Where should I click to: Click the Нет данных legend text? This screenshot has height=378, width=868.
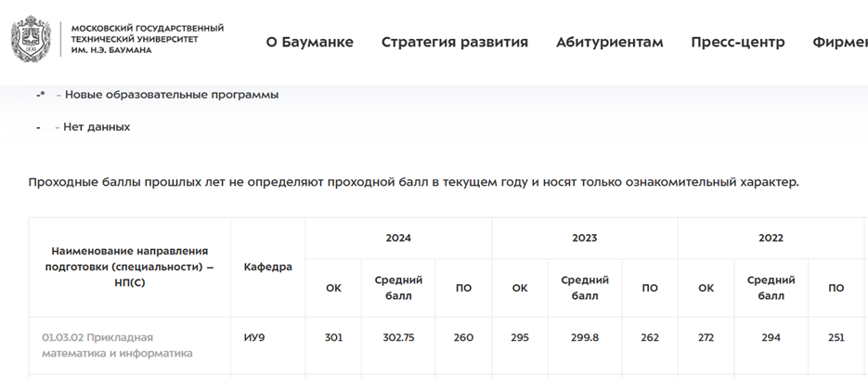click(97, 126)
